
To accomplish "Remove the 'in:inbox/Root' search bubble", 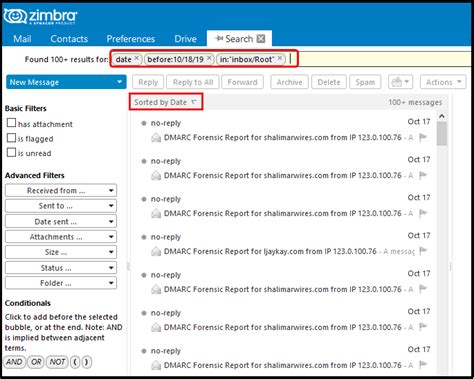I will (280, 58).
